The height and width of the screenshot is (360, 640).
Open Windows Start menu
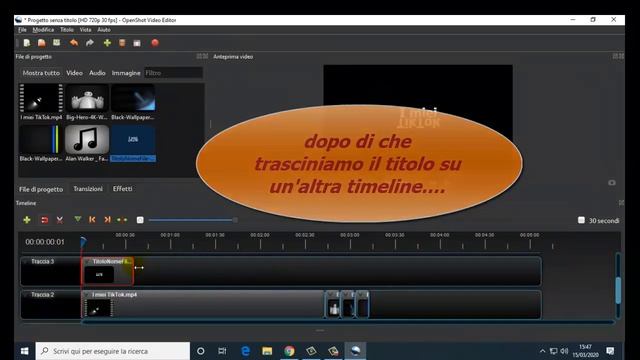click(x=24, y=351)
